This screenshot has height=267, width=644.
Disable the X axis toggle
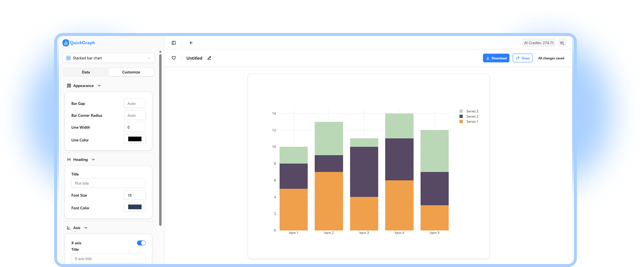[141, 243]
